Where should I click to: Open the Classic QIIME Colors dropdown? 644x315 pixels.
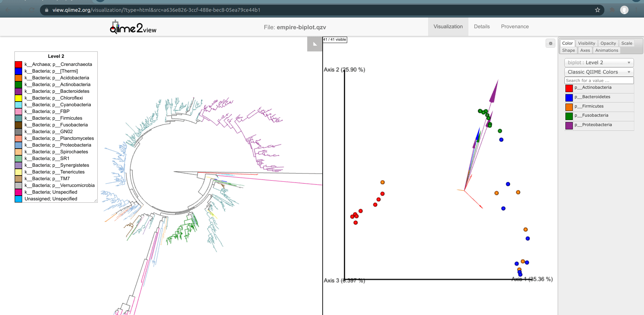599,72
